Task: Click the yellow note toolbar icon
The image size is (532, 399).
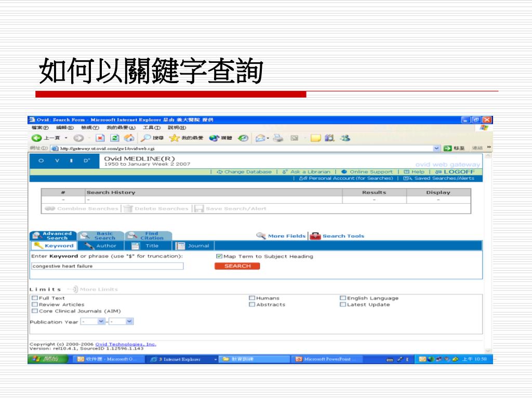Action: (315, 138)
